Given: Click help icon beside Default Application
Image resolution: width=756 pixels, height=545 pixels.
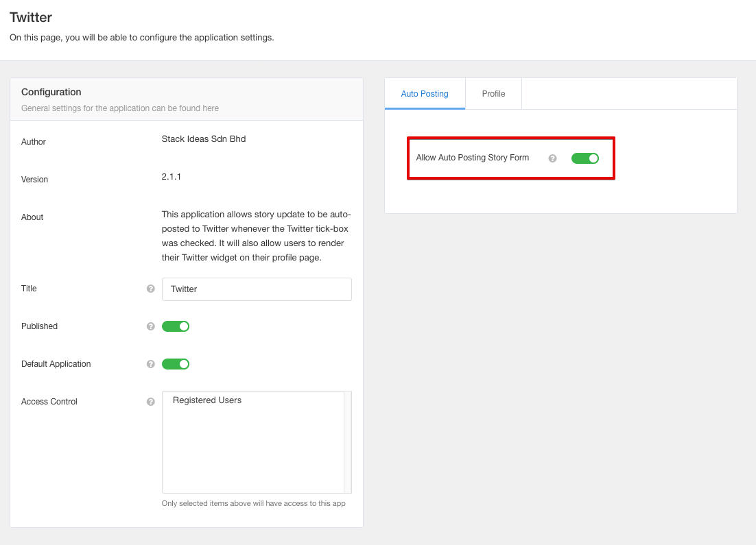Looking at the screenshot, I should point(150,364).
